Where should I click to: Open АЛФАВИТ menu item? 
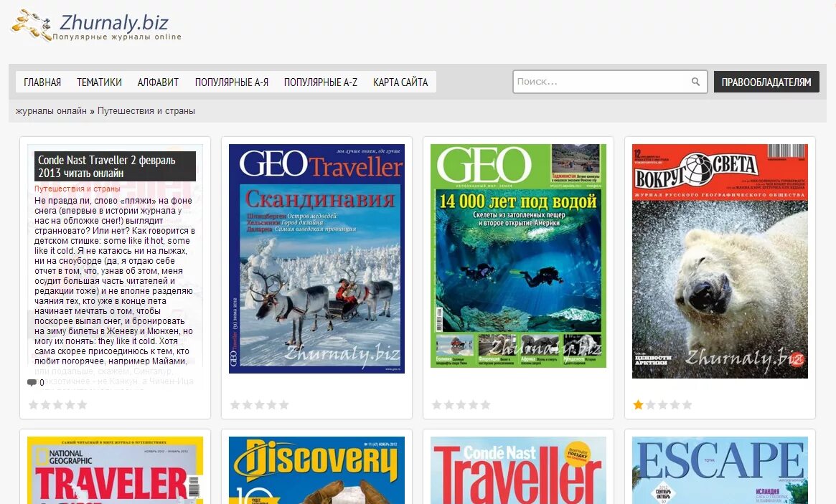point(158,82)
